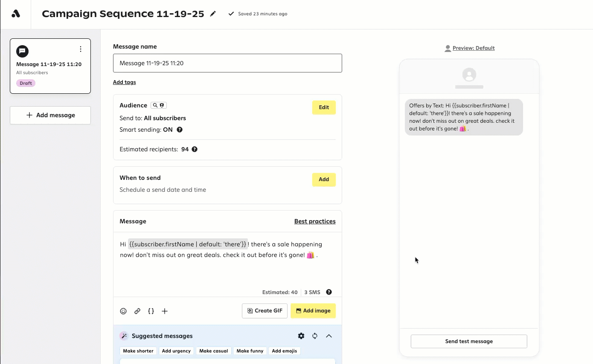The width and height of the screenshot is (593, 364).
Task: Click the Send test message button
Action: 469,341
